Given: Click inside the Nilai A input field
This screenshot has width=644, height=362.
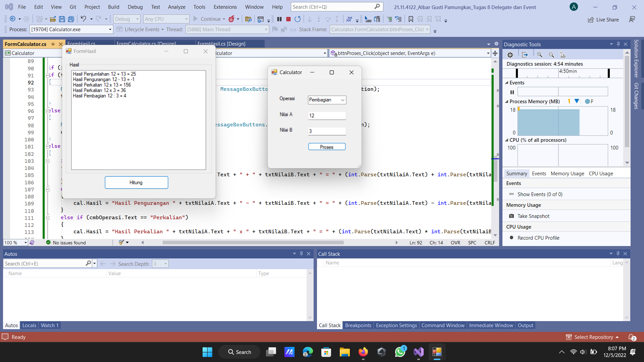Looking at the screenshot, I should (327, 115).
